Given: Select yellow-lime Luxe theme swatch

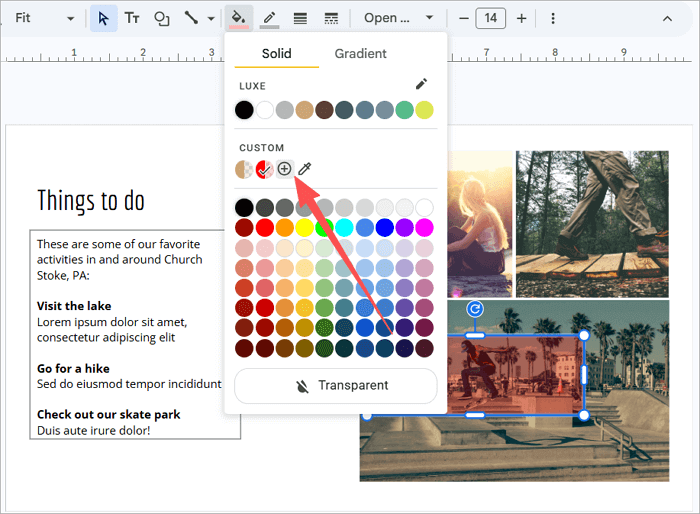Looking at the screenshot, I should click(425, 110).
